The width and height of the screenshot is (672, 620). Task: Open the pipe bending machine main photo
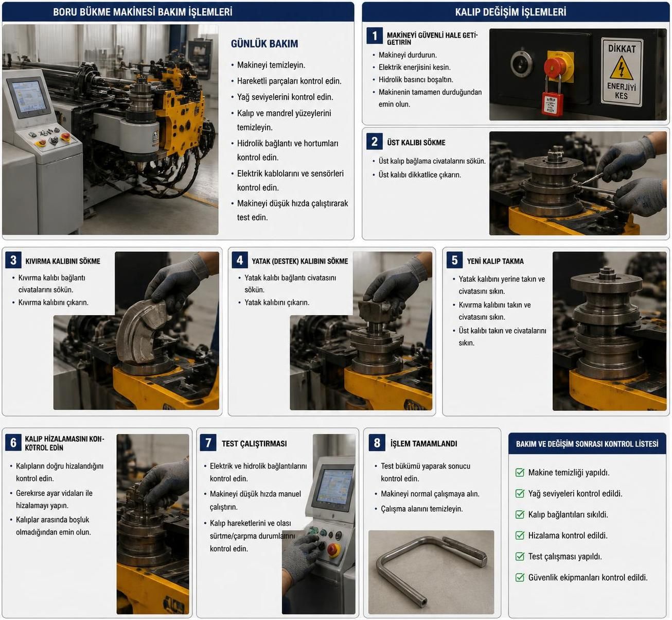click(x=110, y=130)
